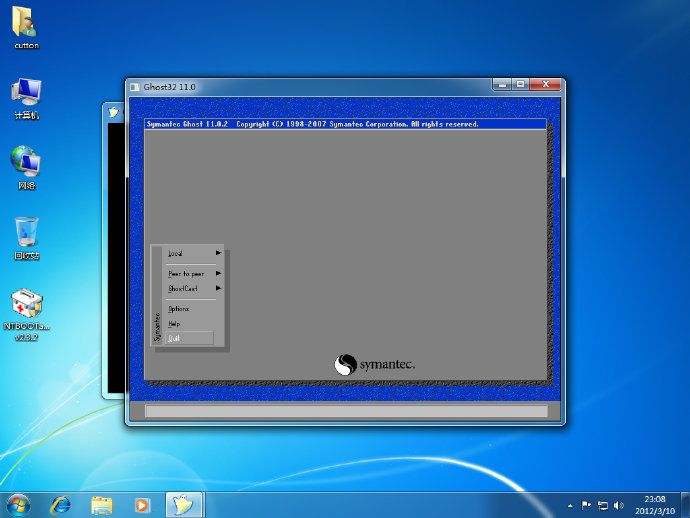
Task: Open Windows Explorer from the taskbar
Action: (102, 505)
